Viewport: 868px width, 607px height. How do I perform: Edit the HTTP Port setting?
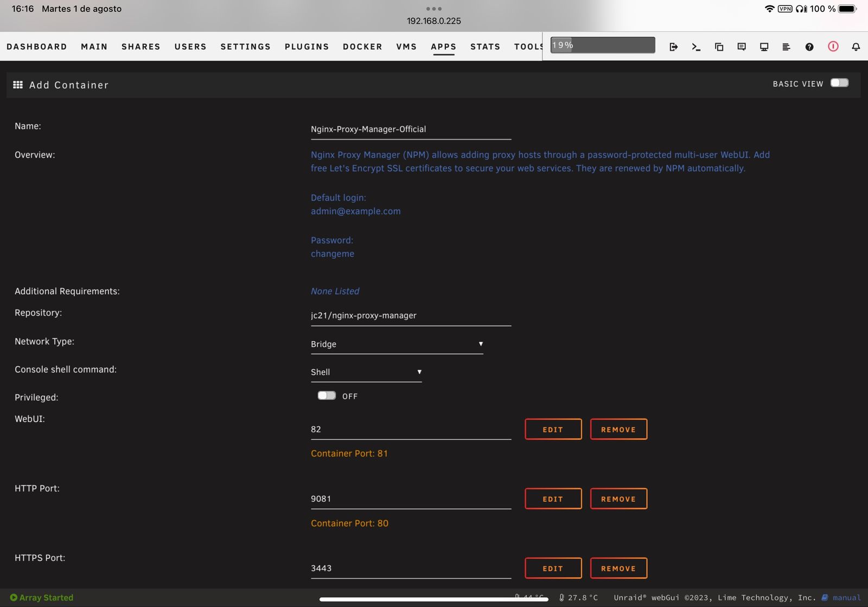click(553, 499)
